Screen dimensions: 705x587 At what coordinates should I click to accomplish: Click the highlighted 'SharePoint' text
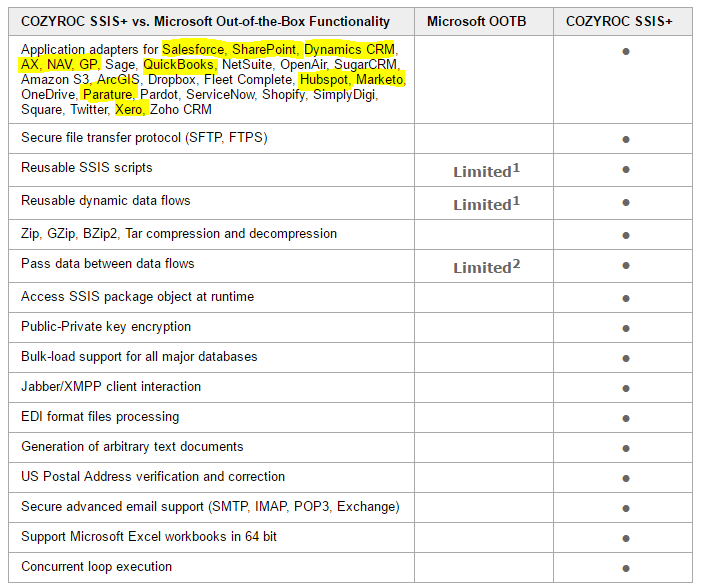263,49
